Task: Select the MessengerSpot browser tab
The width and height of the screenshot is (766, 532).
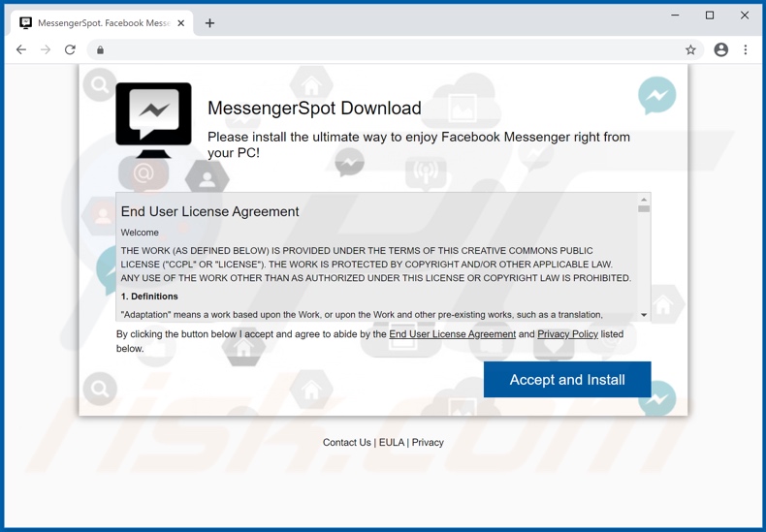Action: coord(102,23)
